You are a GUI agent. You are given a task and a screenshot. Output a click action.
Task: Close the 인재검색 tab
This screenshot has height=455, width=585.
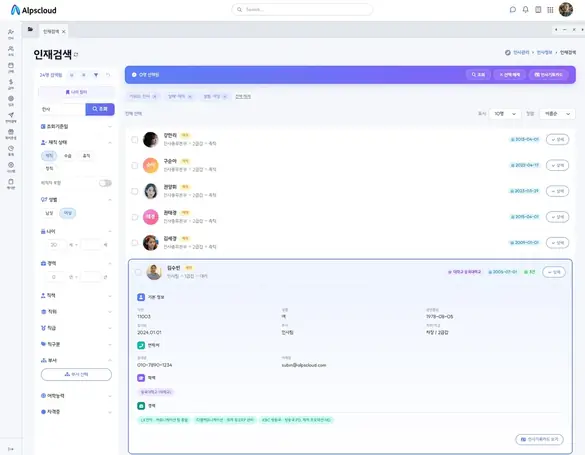coord(64,32)
